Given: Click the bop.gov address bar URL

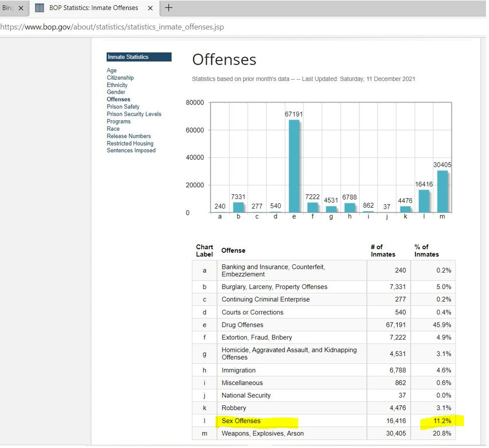Looking at the screenshot, I should (x=112, y=27).
